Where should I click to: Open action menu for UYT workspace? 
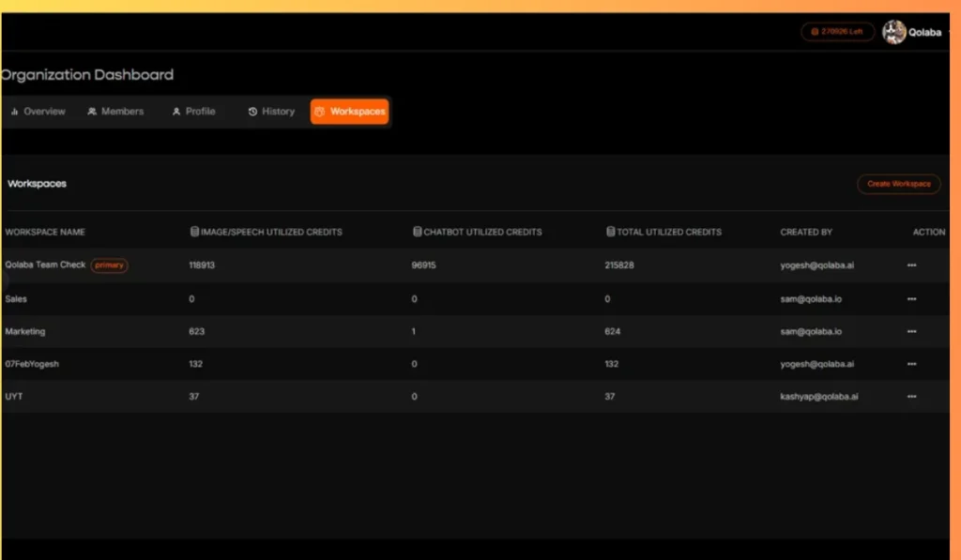912,397
